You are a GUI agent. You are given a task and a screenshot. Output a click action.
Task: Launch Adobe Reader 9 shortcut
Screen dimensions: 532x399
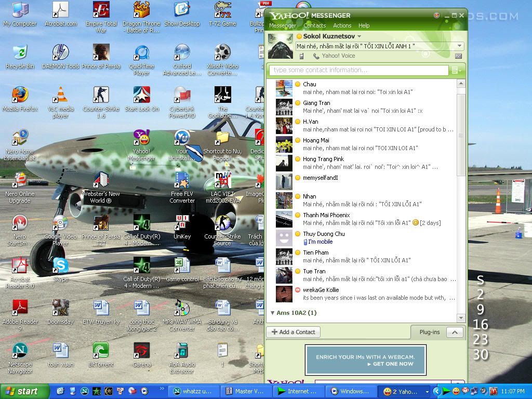(20, 315)
